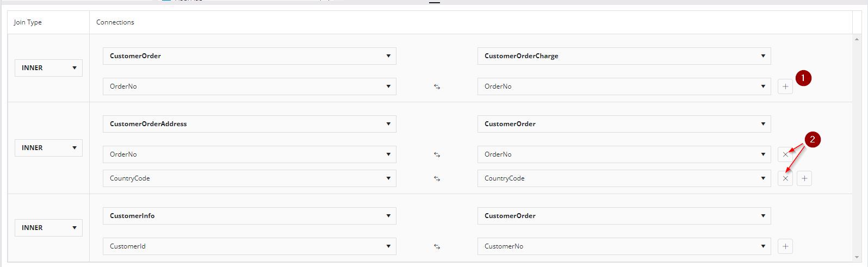868x267 pixels.
Task: Expand the CustomerInfo table dropdown
Action: [x=249, y=216]
